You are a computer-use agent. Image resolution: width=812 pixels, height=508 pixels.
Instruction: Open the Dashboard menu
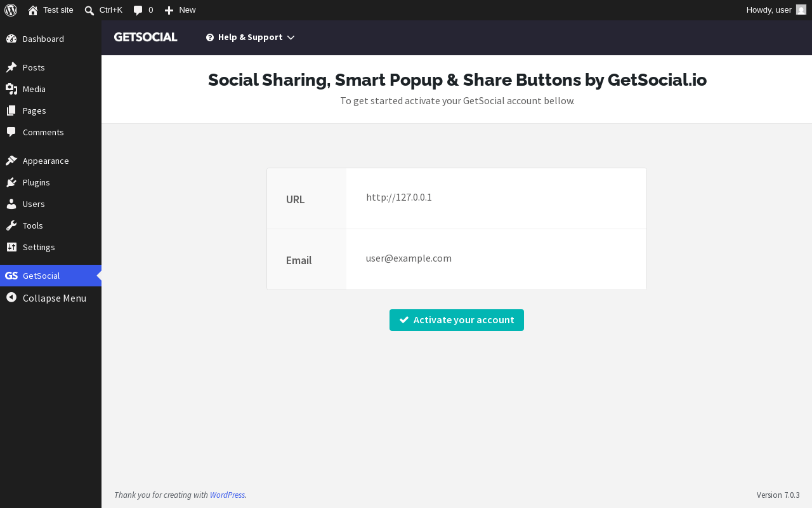click(x=43, y=39)
